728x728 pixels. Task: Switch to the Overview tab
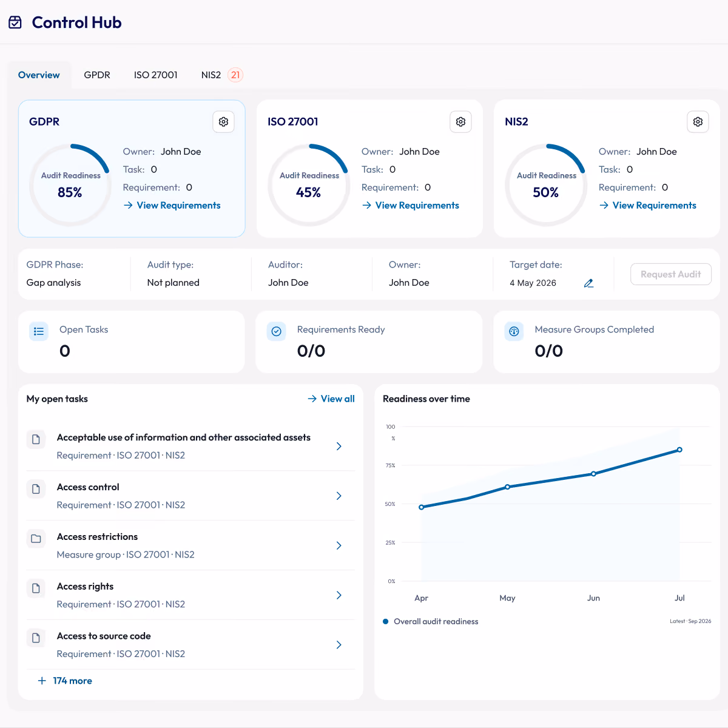[x=39, y=75]
